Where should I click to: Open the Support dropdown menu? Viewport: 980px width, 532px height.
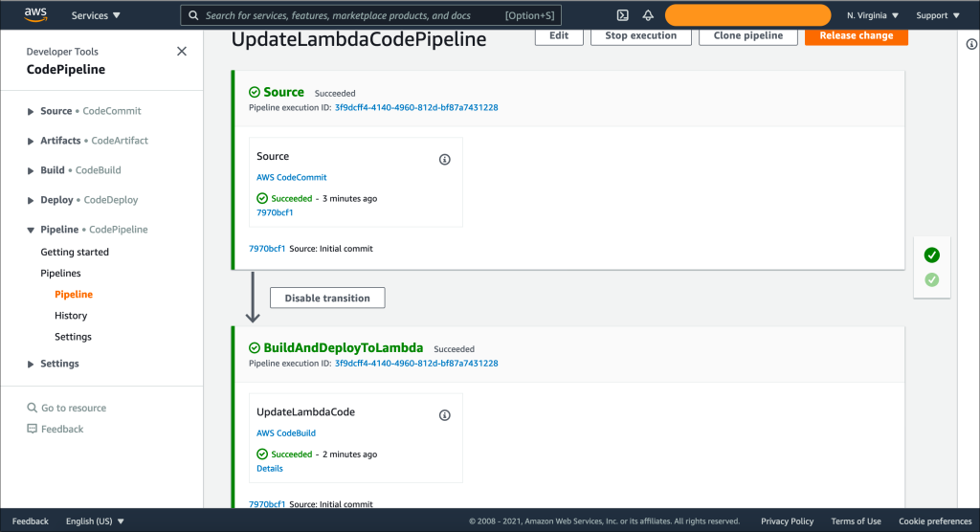click(938, 15)
